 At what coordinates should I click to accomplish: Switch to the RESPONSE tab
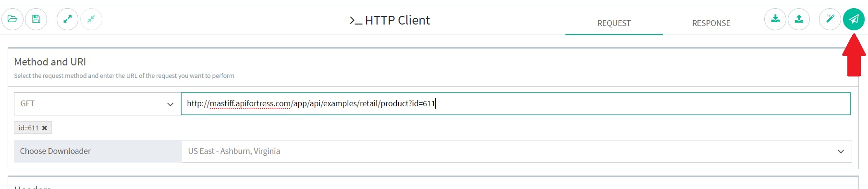tap(711, 23)
